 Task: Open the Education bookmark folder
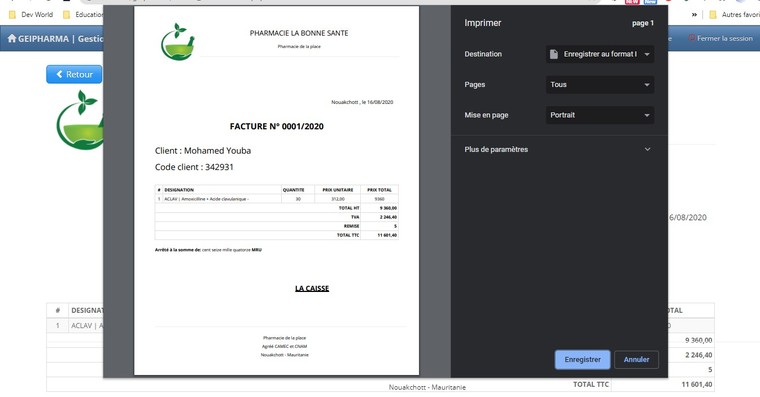[x=83, y=15]
